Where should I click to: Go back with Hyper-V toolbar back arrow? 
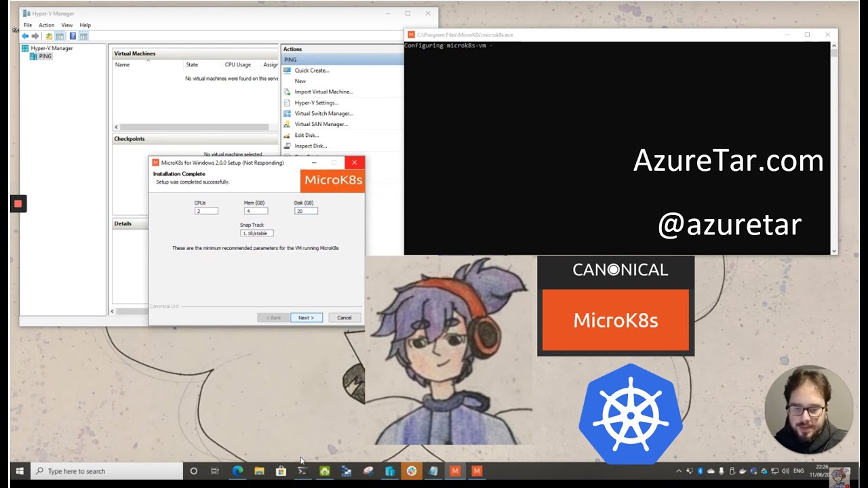point(25,36)
